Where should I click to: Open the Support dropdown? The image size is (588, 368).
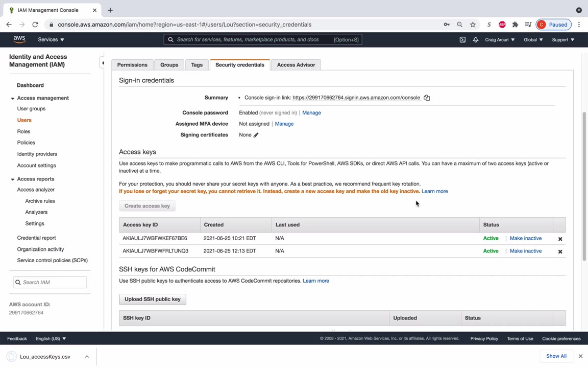click(x=563, y=39)
